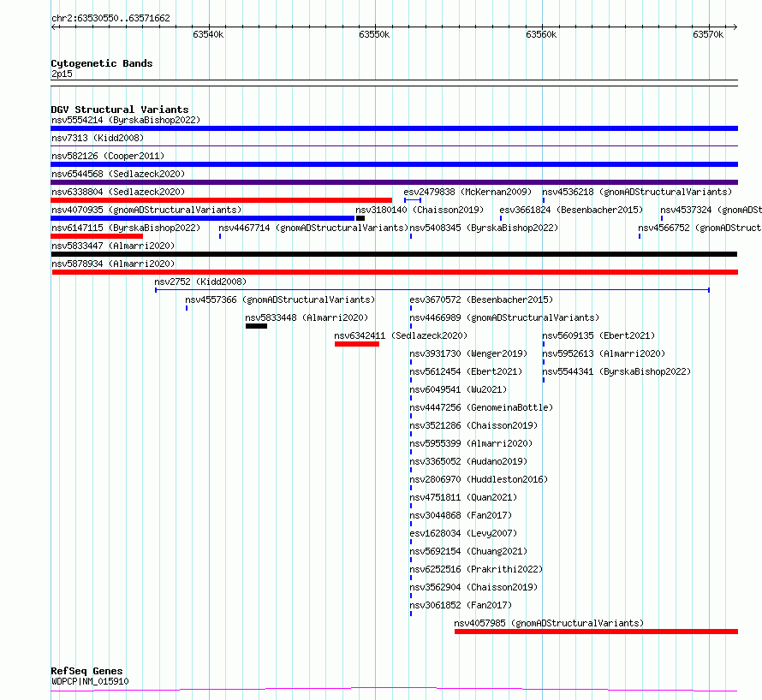Click nsv6049541 (Wu2021) label

point(458,389)
